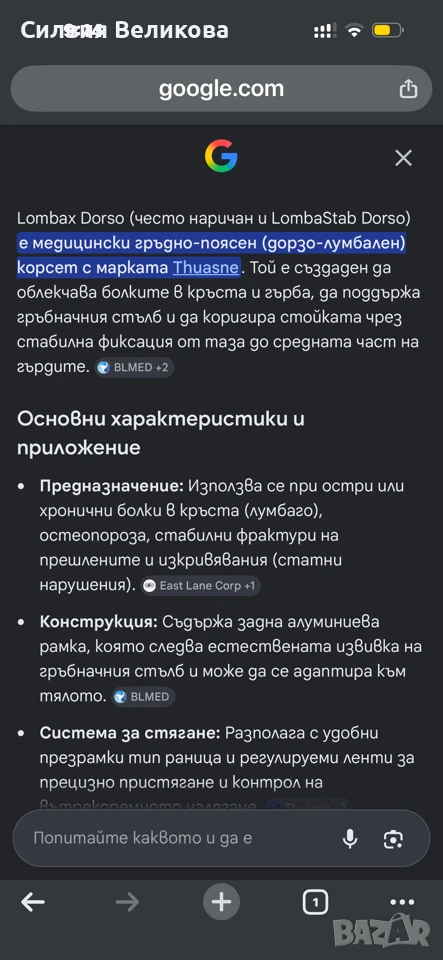Open Google Lens camera search icon
This screenshot has height=960, width=443.
click(x=393, y=839)
